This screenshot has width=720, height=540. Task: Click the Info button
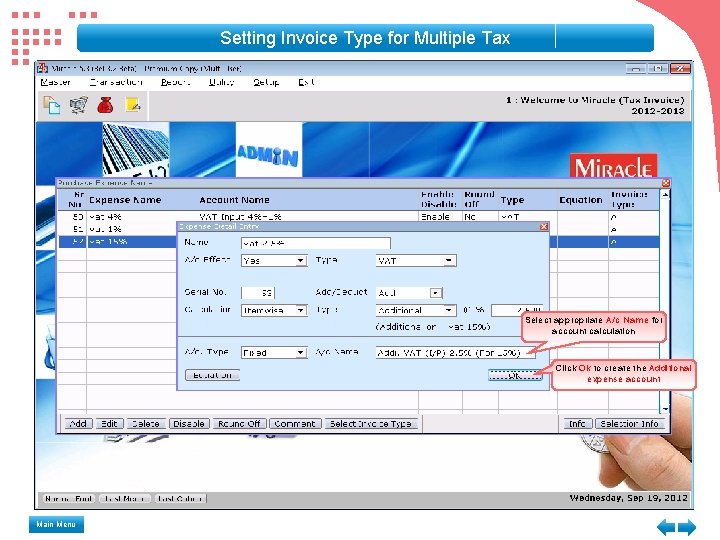[x=577, y=423]
